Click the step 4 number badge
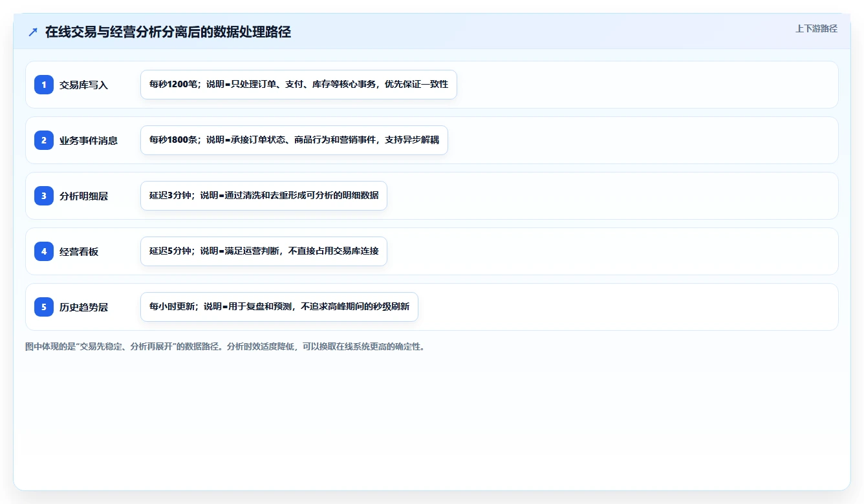Viewport: 864px width, 504px height. tap(44, 251)
